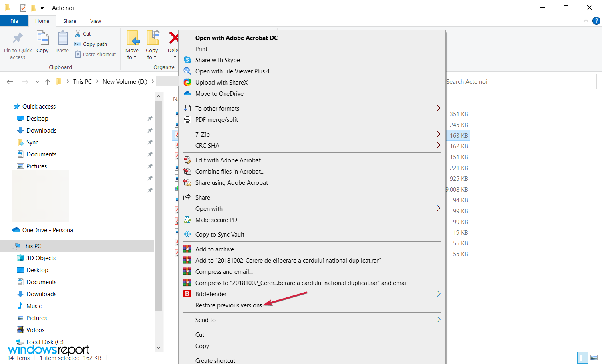Switch to the Home ribbon tab
The width and height of the screenshot is (602, 364).
(42, 21)
